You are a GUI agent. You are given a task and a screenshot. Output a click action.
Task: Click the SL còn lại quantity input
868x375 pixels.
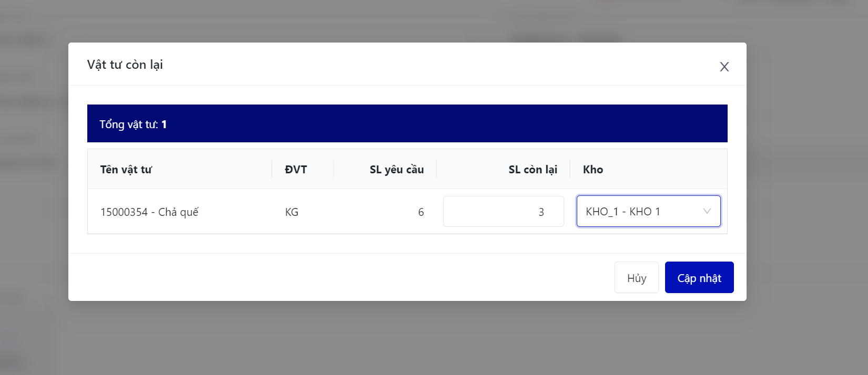(x=503, y=212)
